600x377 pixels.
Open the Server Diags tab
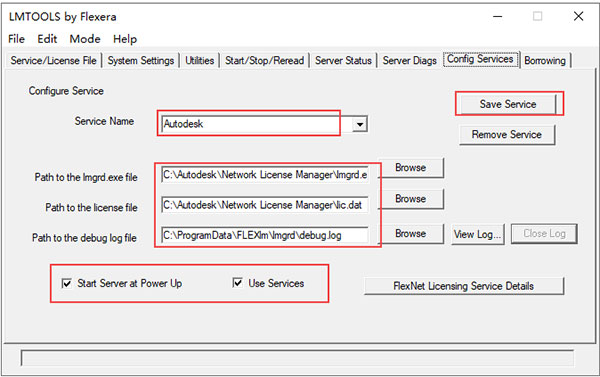(409, 60)
